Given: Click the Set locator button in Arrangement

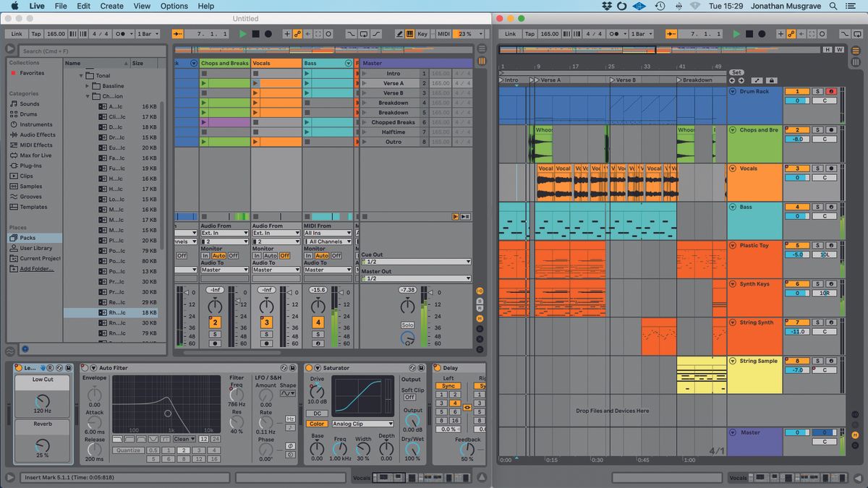Looking at the screenshot, I should click(736, 72).
